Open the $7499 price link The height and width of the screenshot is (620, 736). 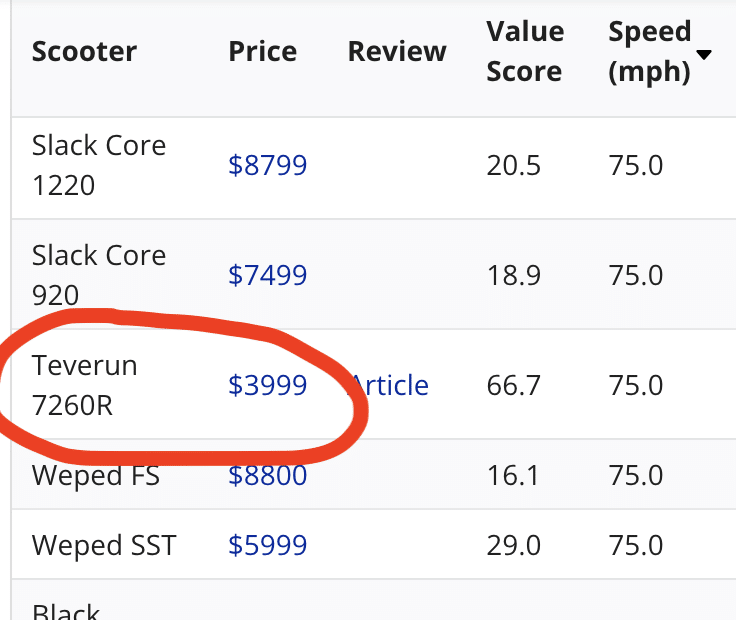point(267,275)
